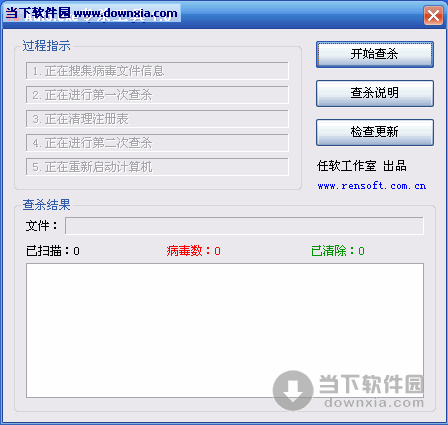Click the 文件： label
The width and height of the screenshot is (448, 425).
42,226
